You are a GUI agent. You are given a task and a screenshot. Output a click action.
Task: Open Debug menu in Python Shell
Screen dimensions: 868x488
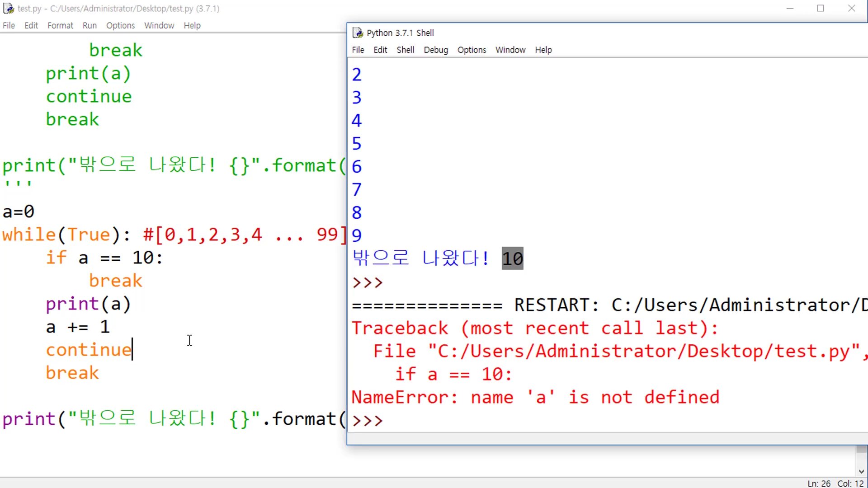coord(436,50)
